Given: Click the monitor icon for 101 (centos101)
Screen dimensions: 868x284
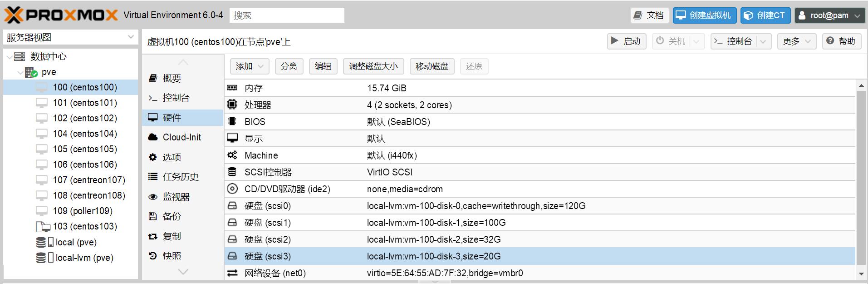Looking at the screenshot, I should (42, 103).
